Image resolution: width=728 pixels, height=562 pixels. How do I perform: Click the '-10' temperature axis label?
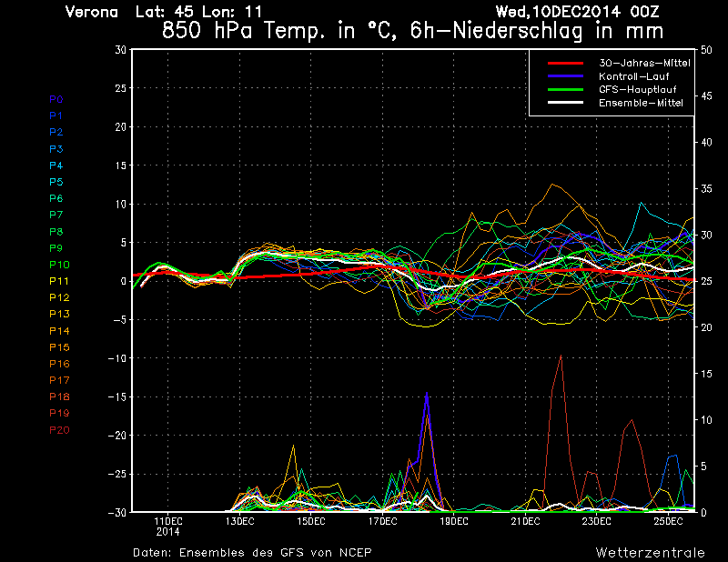[x=117, y=358]
